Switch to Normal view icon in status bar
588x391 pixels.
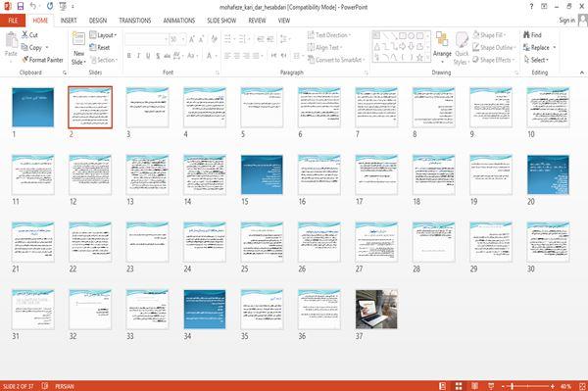coord(443,386)
